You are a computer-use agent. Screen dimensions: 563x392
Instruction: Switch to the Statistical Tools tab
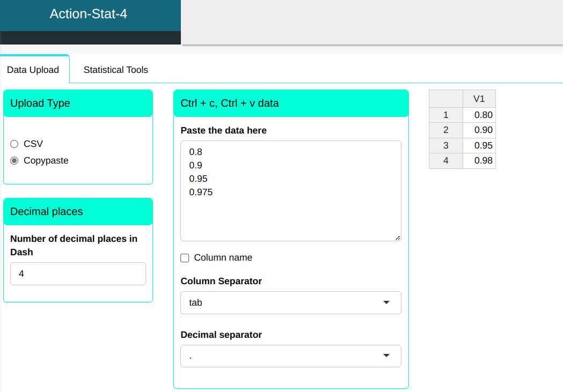point(115,70)
